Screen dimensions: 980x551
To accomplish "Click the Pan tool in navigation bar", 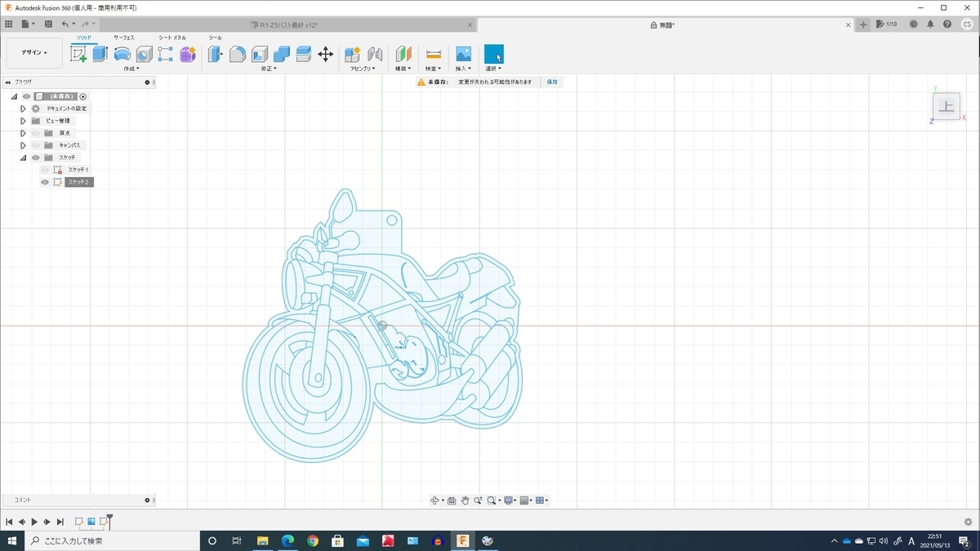I will 465,500.
